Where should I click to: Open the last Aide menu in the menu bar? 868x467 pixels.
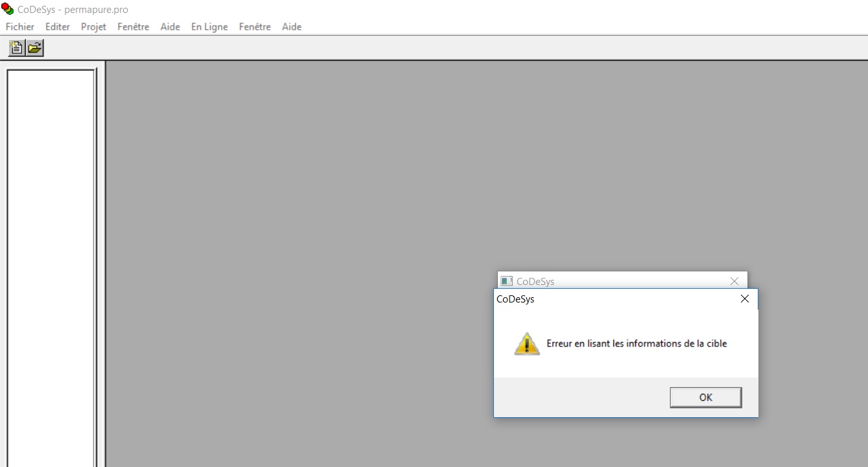click(x=292, y=27)
